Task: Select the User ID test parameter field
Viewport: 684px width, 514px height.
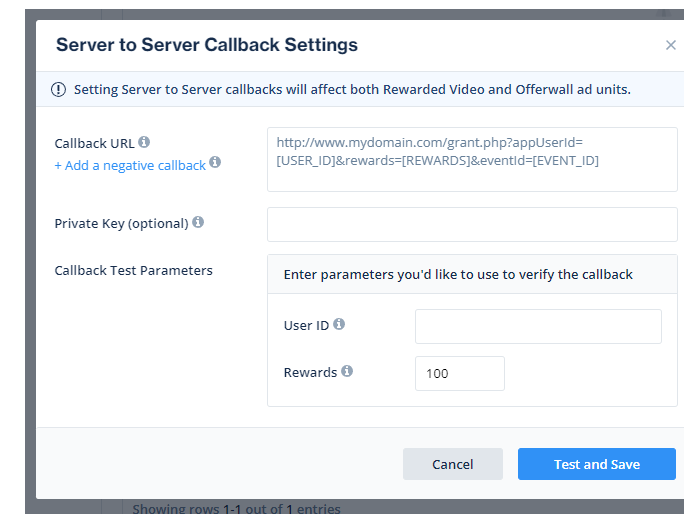Action: click(x=538, y=326)
